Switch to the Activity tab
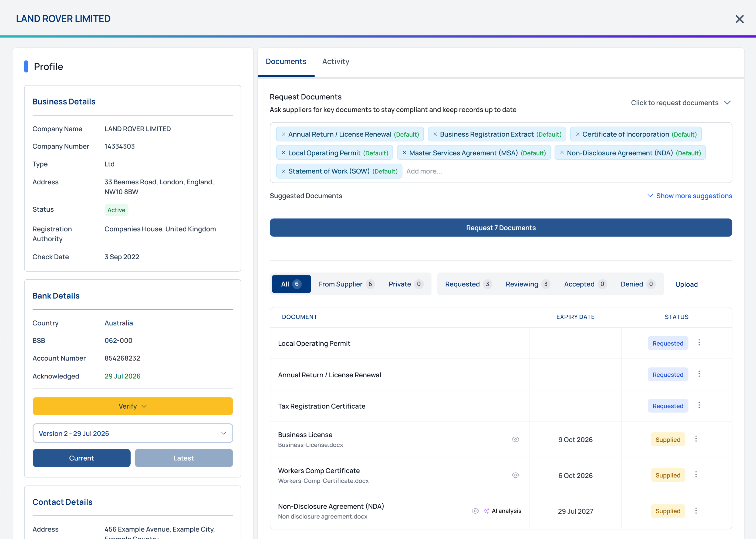Screen dimensions: 756x539 (336, 62)
